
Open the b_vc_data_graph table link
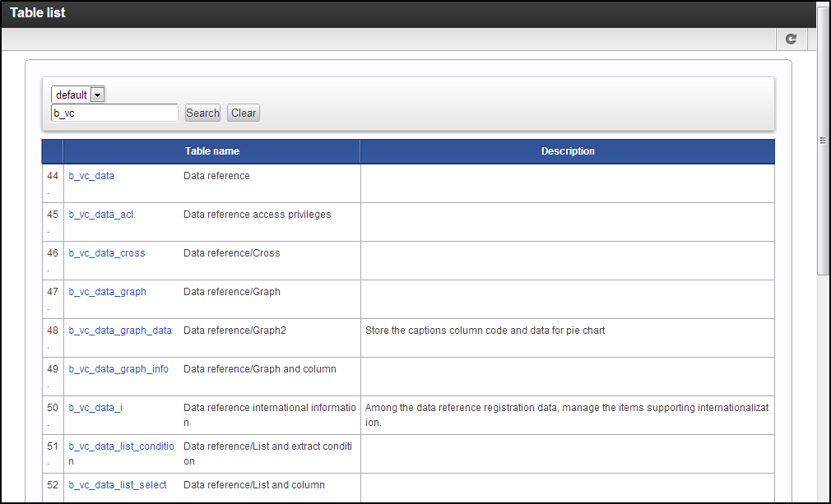click(107, 292)
